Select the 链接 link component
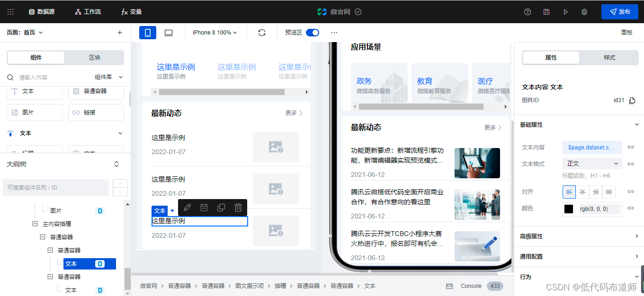Viewport: 644px width, 296px height. point(96,113)
